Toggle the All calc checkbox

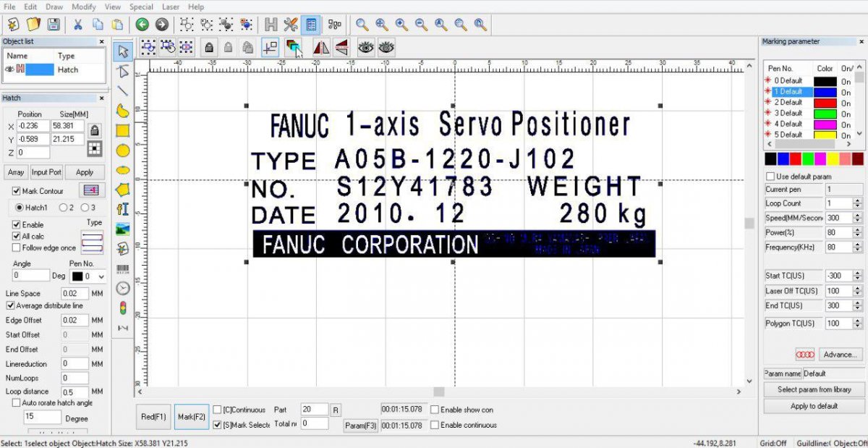point(17,236)
